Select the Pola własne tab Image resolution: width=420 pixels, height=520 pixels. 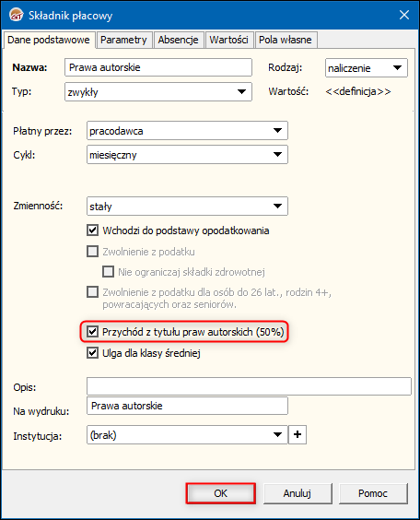coord(286,40)
